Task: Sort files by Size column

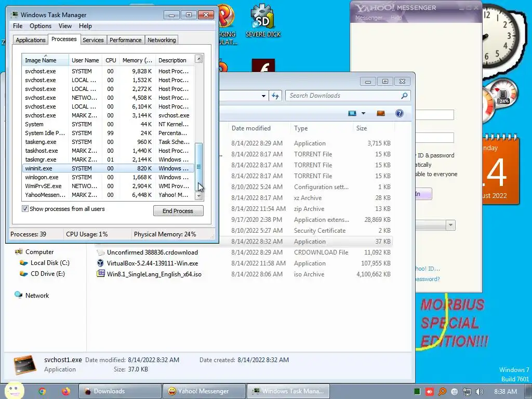Action: pos(373,128)
